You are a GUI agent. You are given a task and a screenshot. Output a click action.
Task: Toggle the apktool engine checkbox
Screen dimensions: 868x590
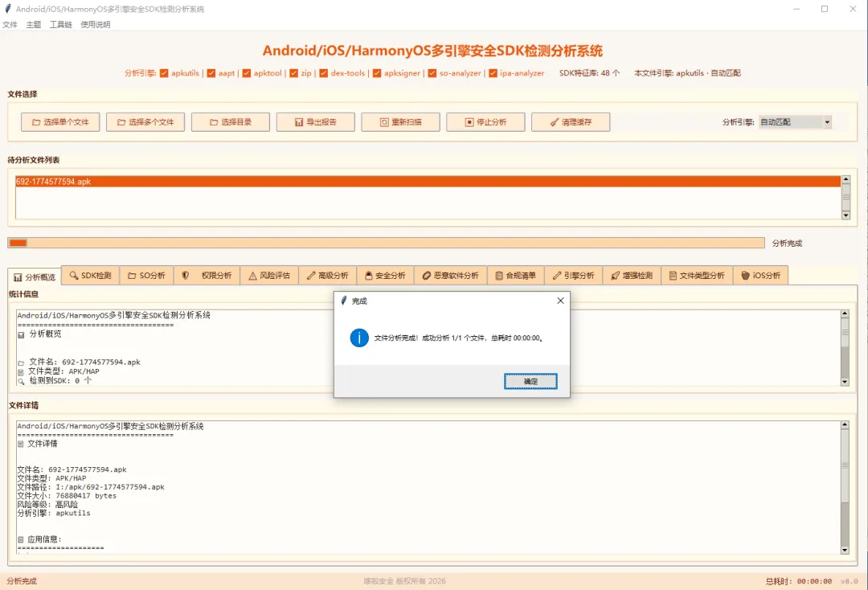coord(247,73)
